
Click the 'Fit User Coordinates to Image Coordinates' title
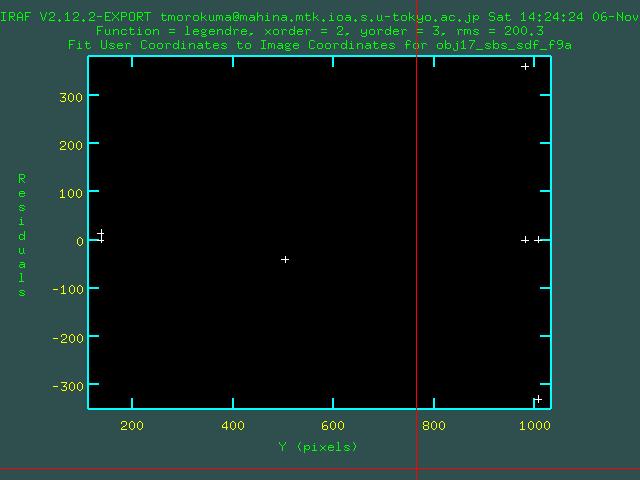pyautogui.click(x=231, y=45)
